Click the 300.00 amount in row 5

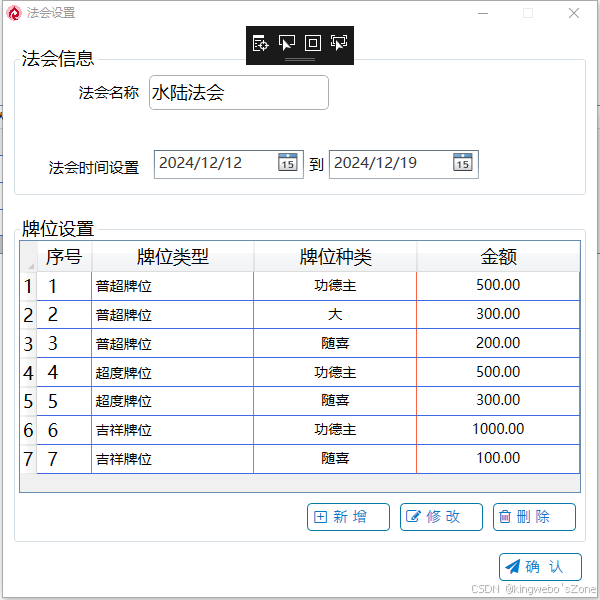click(498, 401)
